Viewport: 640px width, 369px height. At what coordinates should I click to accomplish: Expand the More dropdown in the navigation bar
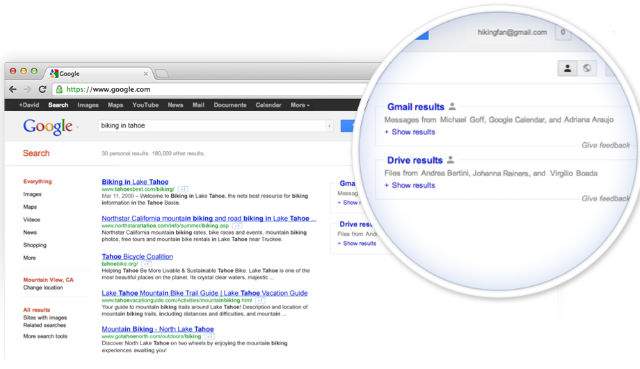[x=300, y=105]
